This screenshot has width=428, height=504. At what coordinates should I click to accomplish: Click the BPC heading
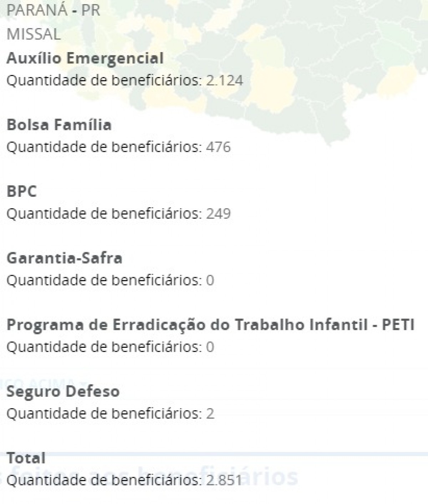pos(22,192)
